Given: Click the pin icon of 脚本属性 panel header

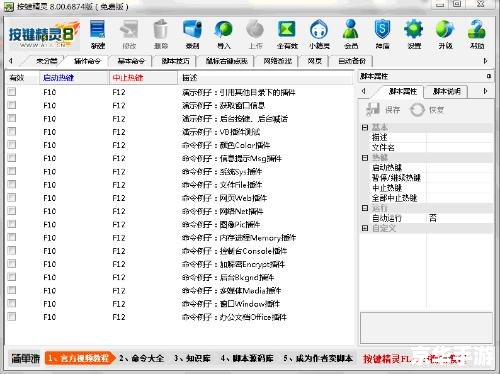Looking at the screenshot, I should coord(489,76).
